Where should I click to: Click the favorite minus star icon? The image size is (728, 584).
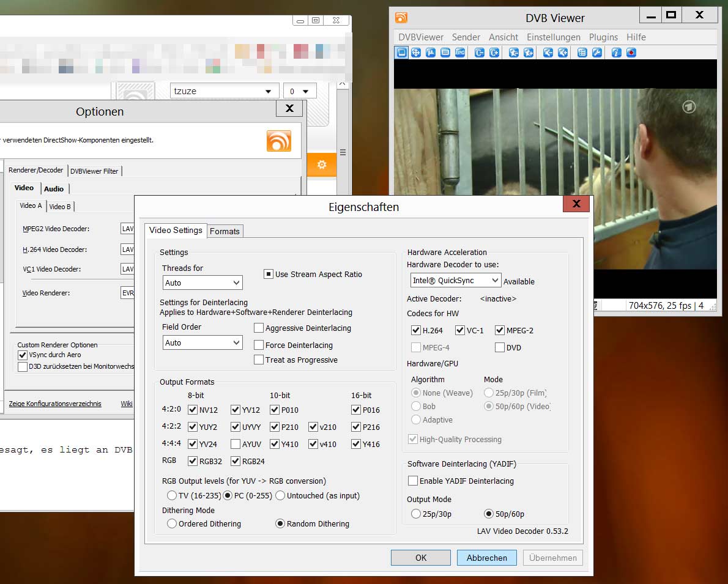click(514, 53)
